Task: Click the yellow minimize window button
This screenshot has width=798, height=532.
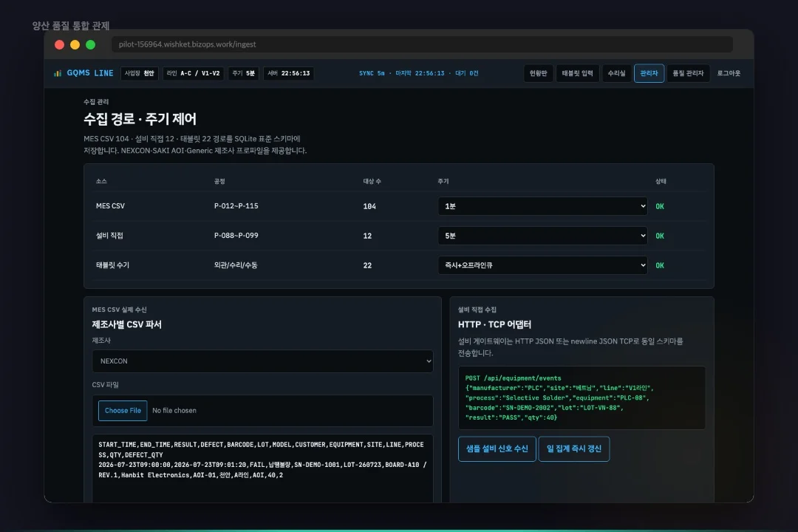Action: (x=75, y=45)
